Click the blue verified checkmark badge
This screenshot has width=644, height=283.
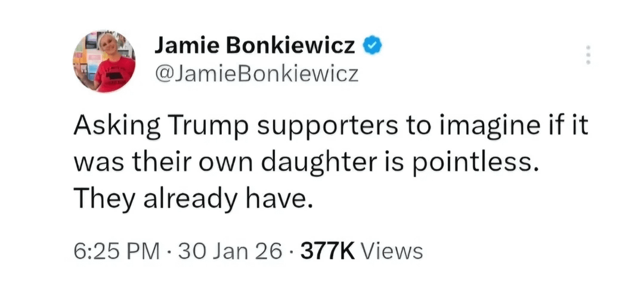[374, 44]
